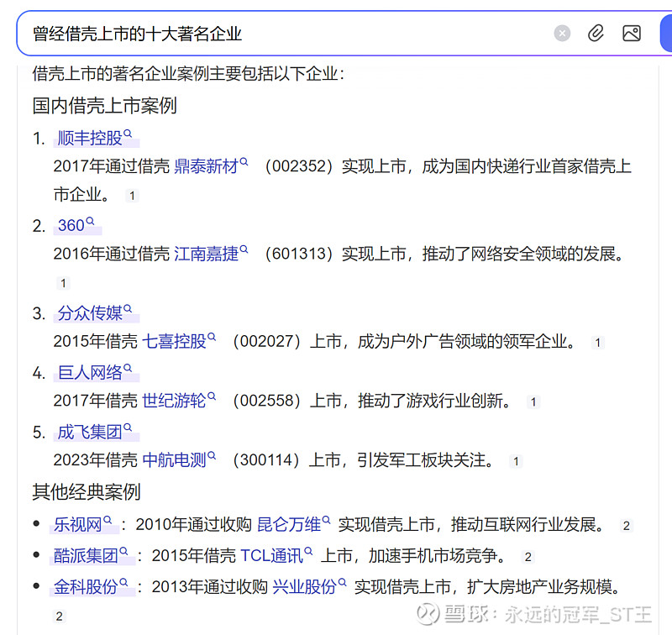Click the search icon beside 巨人网络

point(128,368)
